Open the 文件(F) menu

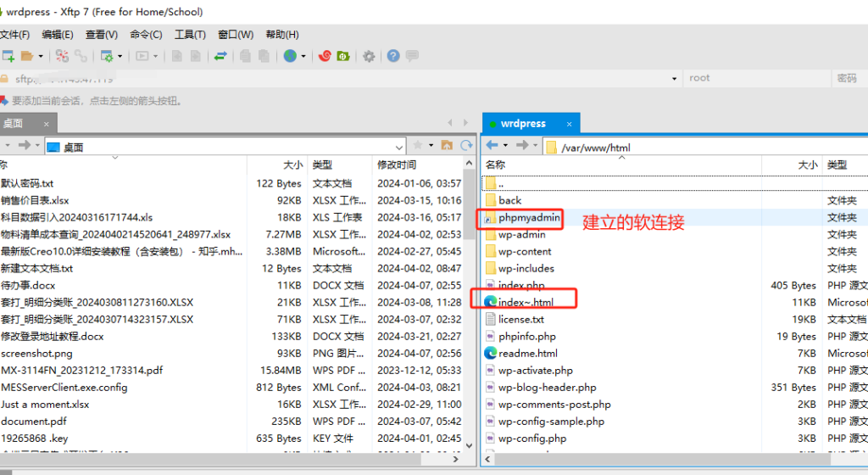(x=15, y=34)
